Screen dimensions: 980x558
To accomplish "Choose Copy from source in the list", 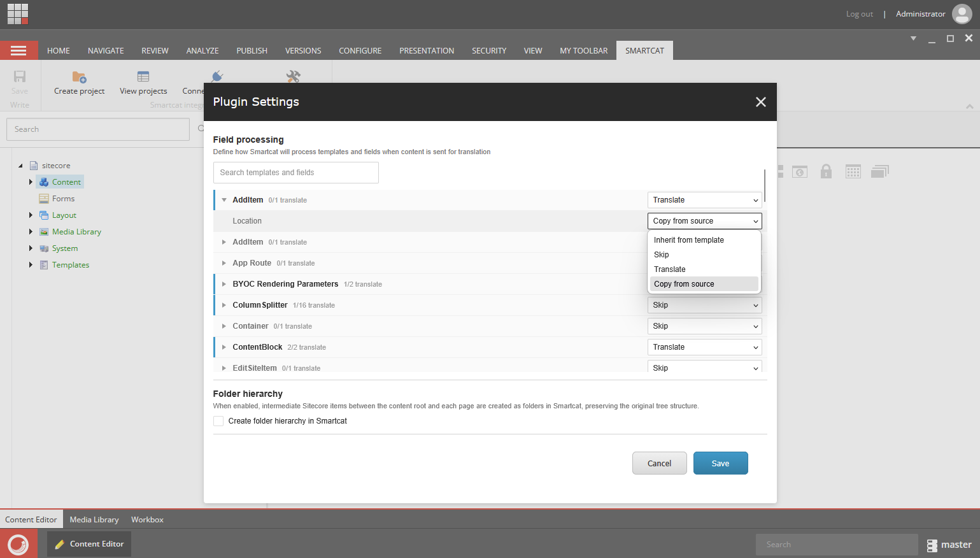I will [x=704, y=284].
